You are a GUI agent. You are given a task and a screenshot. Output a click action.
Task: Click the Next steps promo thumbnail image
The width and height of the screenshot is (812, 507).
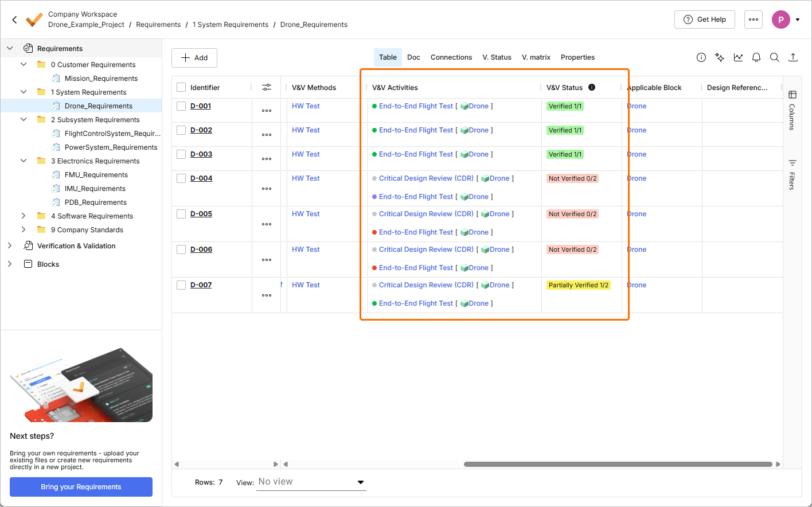point(81,385)
